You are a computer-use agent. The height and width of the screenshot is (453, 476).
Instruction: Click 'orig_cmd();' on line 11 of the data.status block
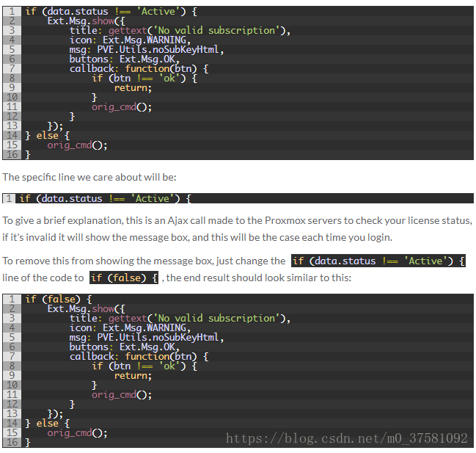(122, 106)
